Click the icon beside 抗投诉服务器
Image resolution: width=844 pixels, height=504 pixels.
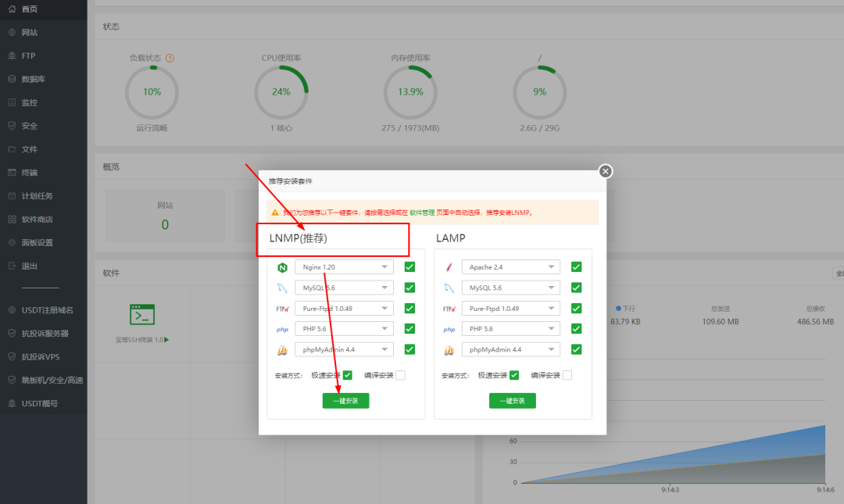(12, 334)
